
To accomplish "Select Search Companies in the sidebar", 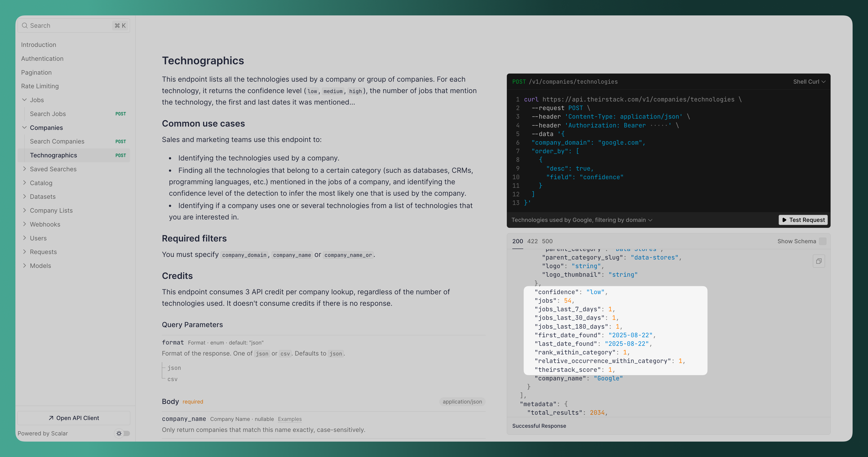I will point(57,141).
